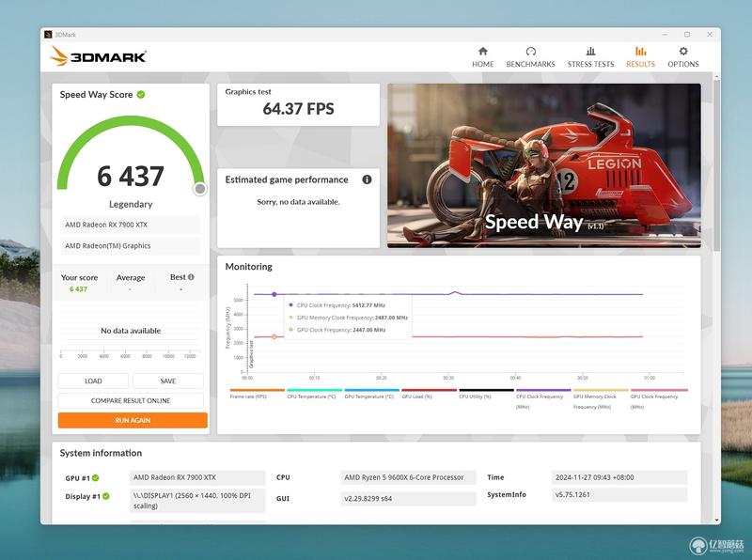Click the SystemInfo version v5.75.1261
The image size is (752, 560).
tap(619, 495)
